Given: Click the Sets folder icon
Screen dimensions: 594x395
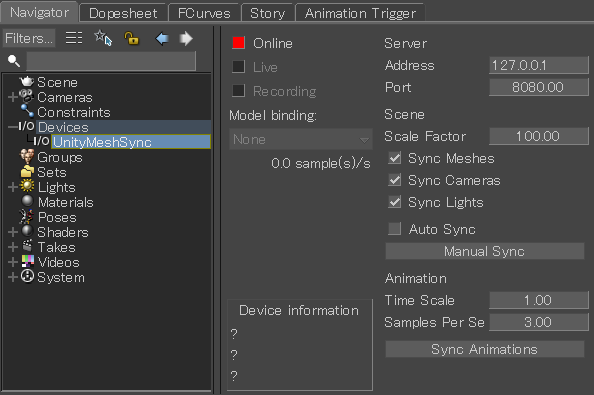Looking at the screenshot, I should pos(27,172).
